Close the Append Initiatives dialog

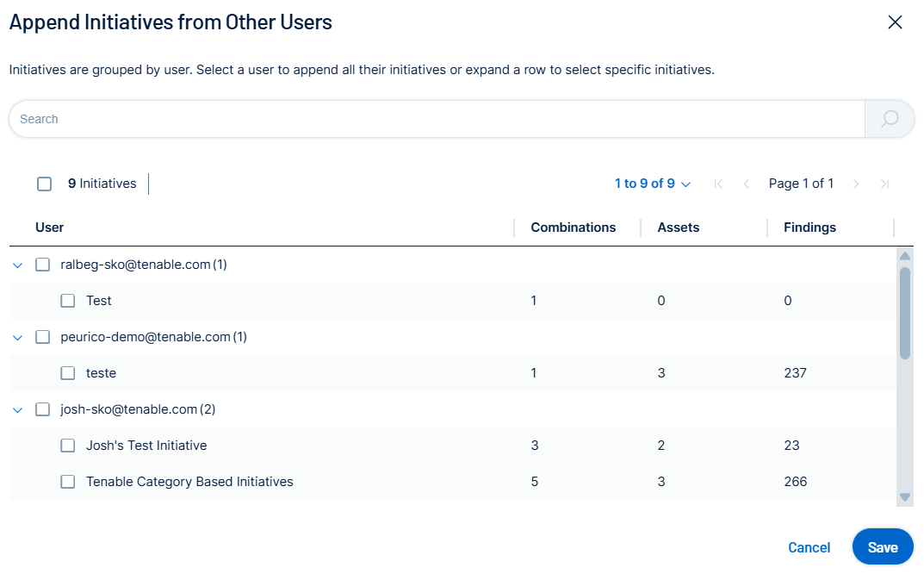click(x=895, y=22)
